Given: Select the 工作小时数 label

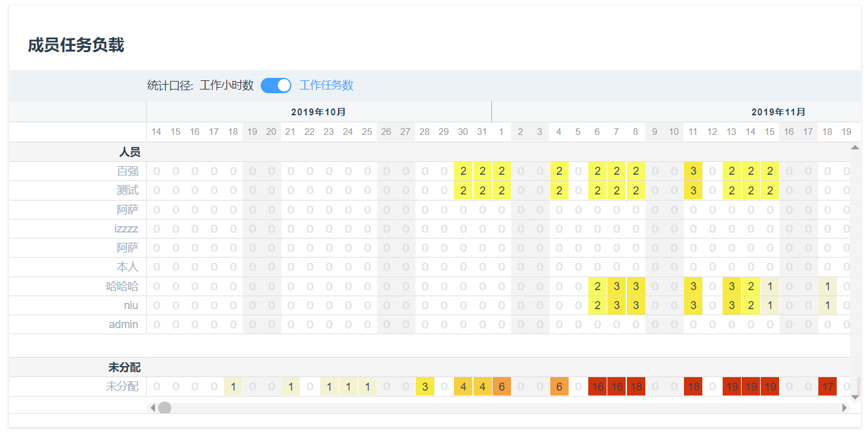Looking at the screenshot, I should (226, 86).
